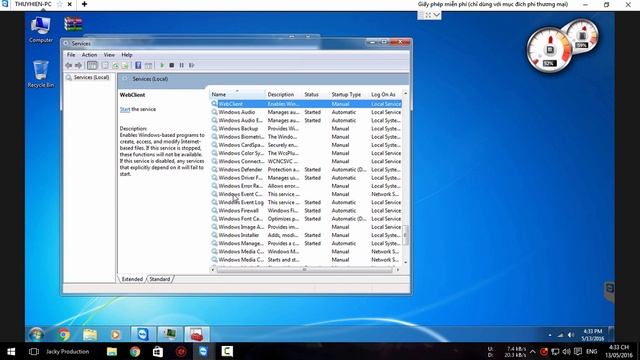
Task: Click the Properties icon in Services toolbar
Action: click(x=105, y=65)
